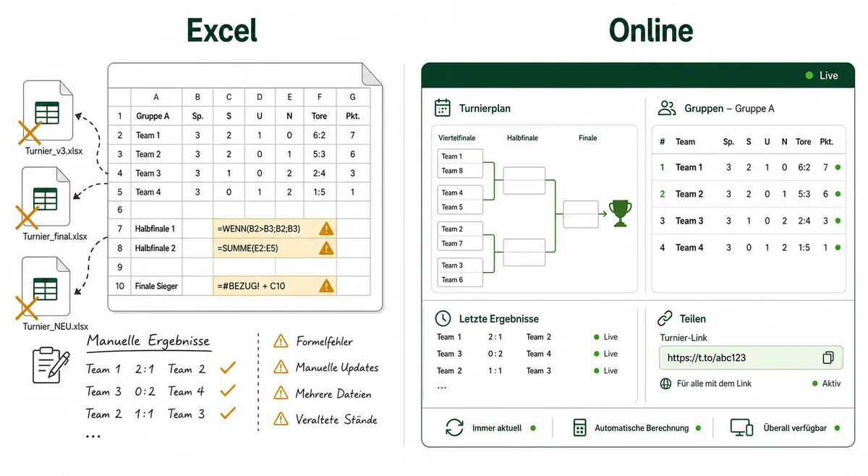The image size is (868, 476).
Task: Click the Finale Sieger cell in the spreadsheet
Action: (156, 286)
